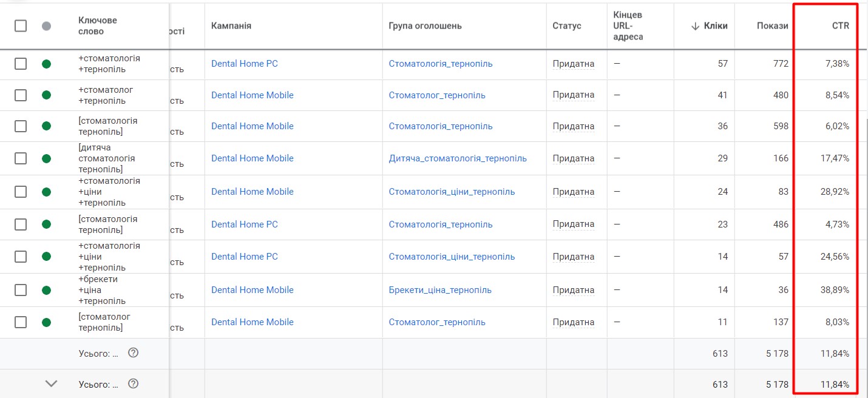The width and height of the screenshot is (868, 398).
Task: Open Стоматолог_тернопіль group on the 41-clicks row
Action: [437, 95]
